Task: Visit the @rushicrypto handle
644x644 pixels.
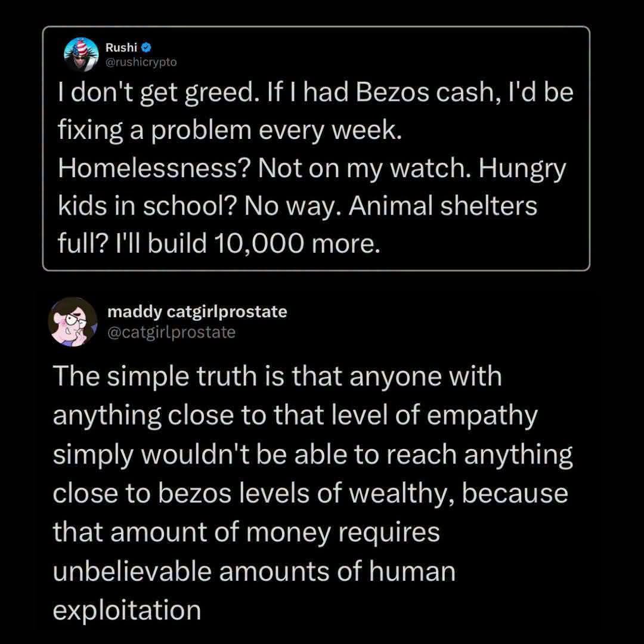Action: 141,62
